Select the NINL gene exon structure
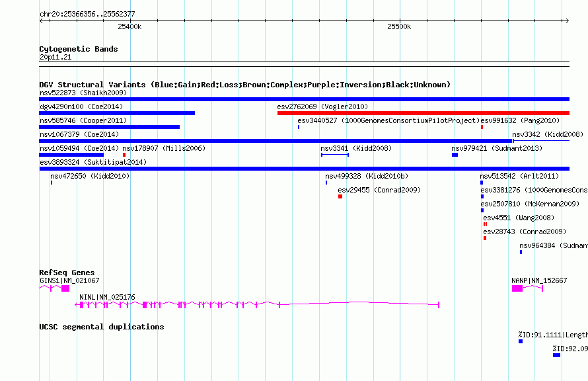This screenshot has height=381, width=588. click(257, 305)
